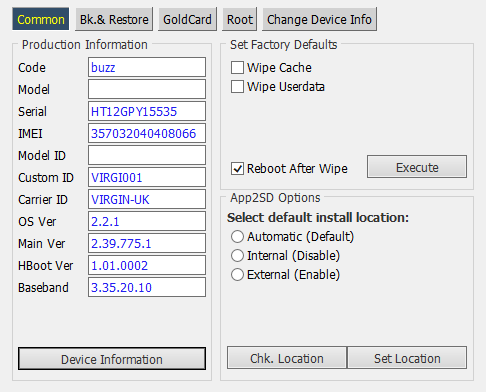Open the Change Device Info tab
The height and width of the screenshot is (392, 486).
pyautogui.click(x=319, y=19)
